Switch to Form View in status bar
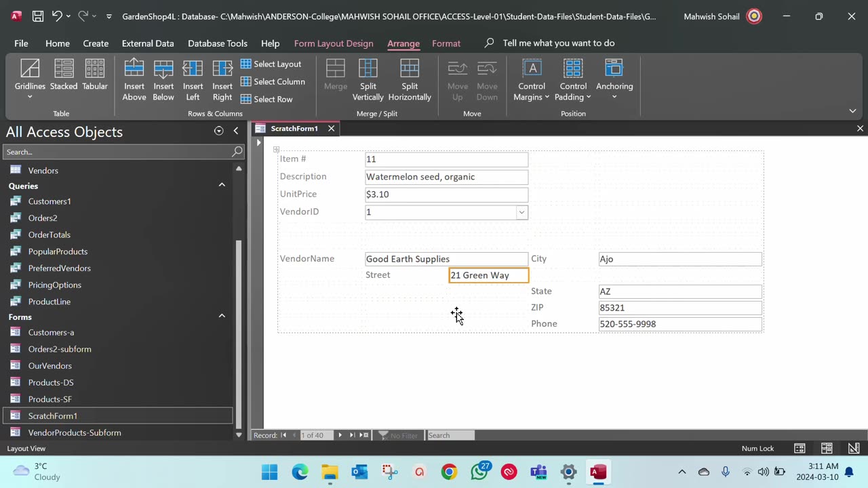Screen dimensions: 868x488 click(x=800, y=448)
